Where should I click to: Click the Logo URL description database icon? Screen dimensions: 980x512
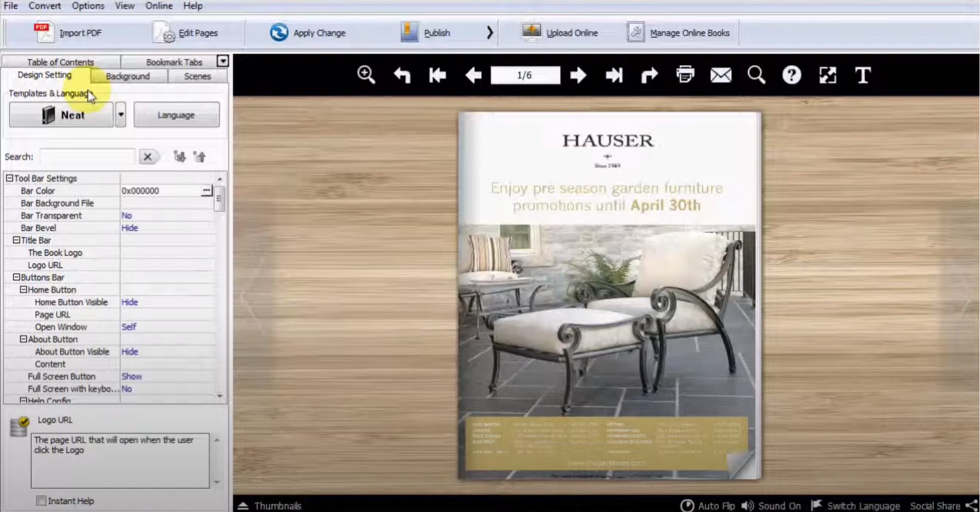(x=20, y=427)
